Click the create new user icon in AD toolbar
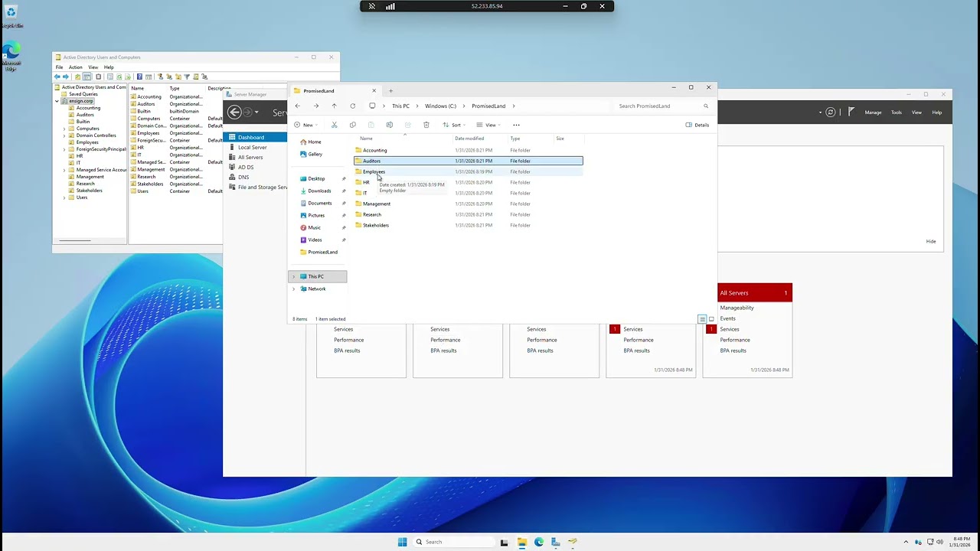Image resolution: width=980 pixels, height=551 pixels. click(x=161, y=77)
